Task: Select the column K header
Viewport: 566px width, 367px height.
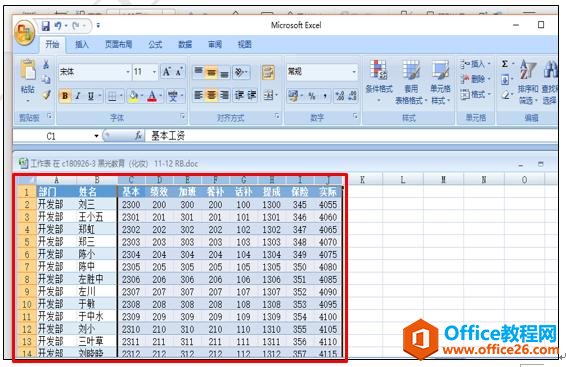Action: click(x=362, y=180)
